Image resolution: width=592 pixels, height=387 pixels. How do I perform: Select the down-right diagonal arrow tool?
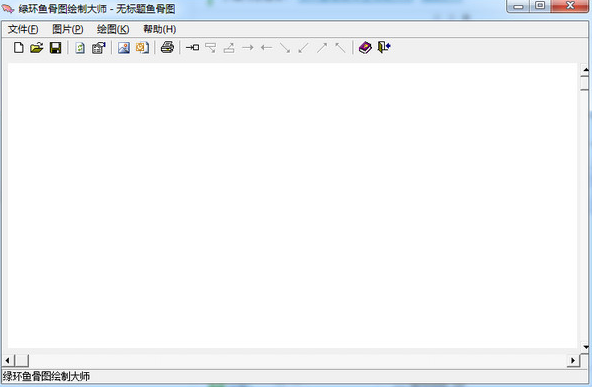pyautogui.click(x=285, y=48)
